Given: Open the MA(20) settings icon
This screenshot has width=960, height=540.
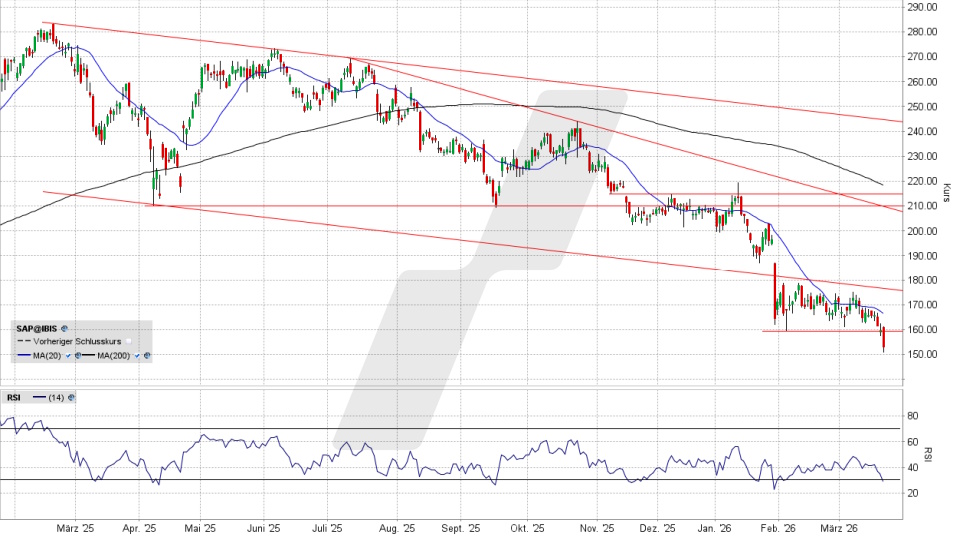Looking at the screenshot, I should [77, 355].
